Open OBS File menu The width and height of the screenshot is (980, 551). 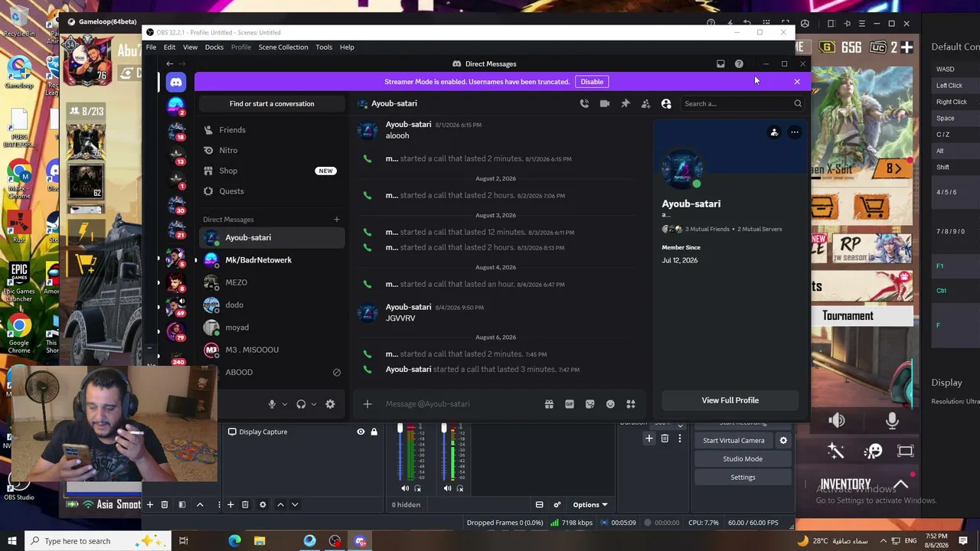pyautogui.click(x=151, y=47)
